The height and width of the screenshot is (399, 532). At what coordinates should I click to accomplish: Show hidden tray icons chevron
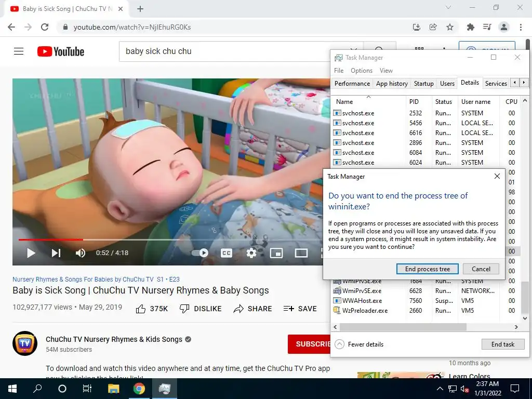click(440, 389)
